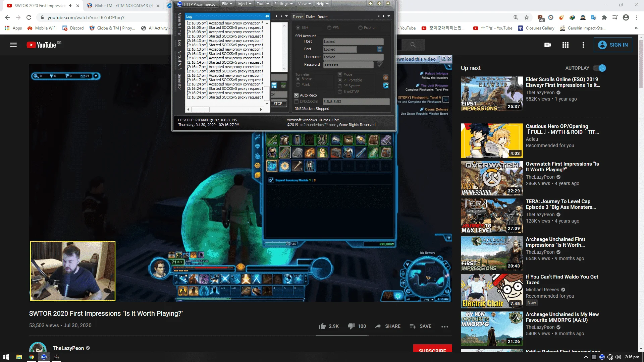Toggle the Mode checkbox
Screen dimensions: 644x362
click(x=340, y=74)
